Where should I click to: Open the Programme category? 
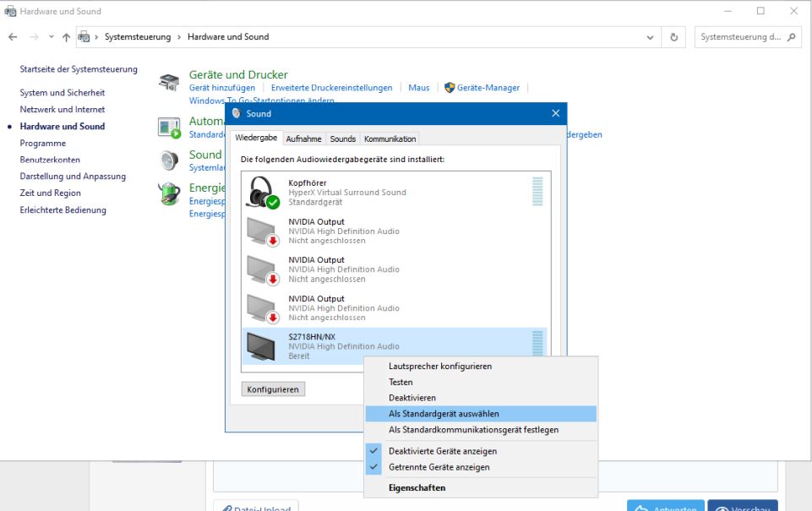42,144
